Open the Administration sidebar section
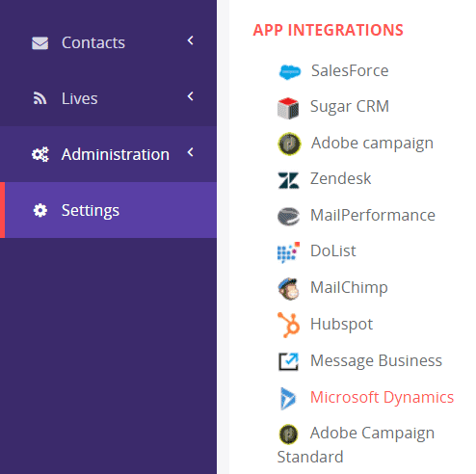This screenshot has height=474, width=476. [108, 154]
